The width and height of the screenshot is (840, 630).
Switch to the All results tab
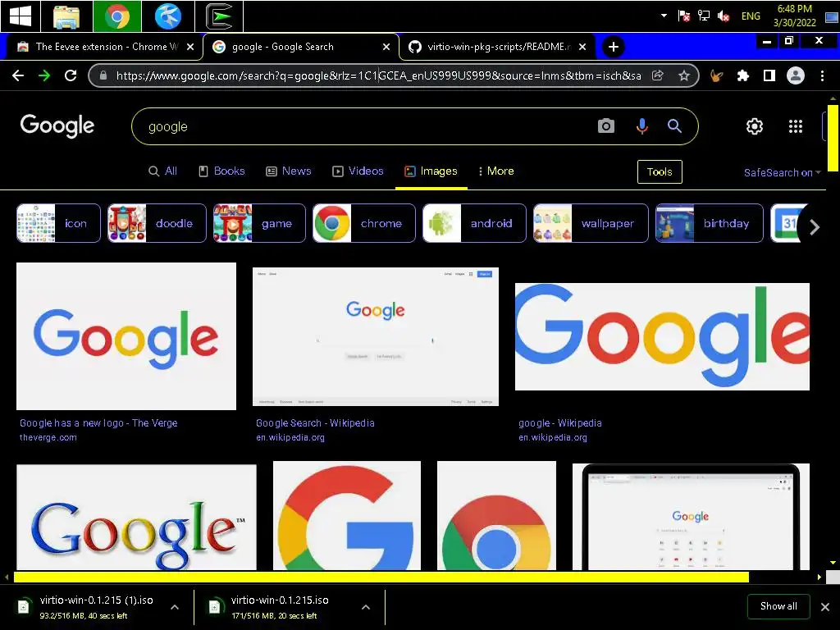[163, 171]
